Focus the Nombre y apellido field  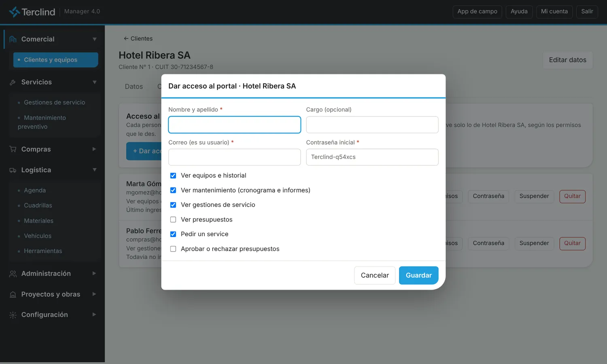(x=235, y=125)
